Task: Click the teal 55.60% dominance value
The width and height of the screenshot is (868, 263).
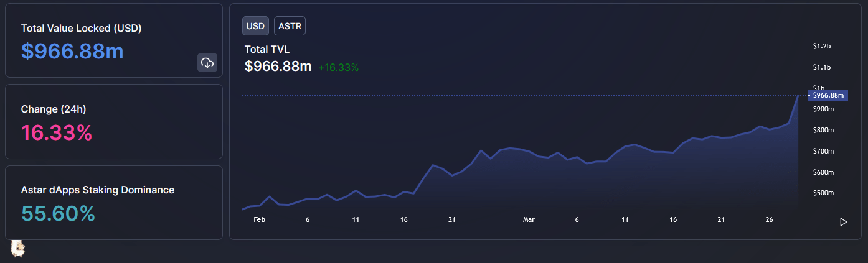Action: tap(58, 213)
